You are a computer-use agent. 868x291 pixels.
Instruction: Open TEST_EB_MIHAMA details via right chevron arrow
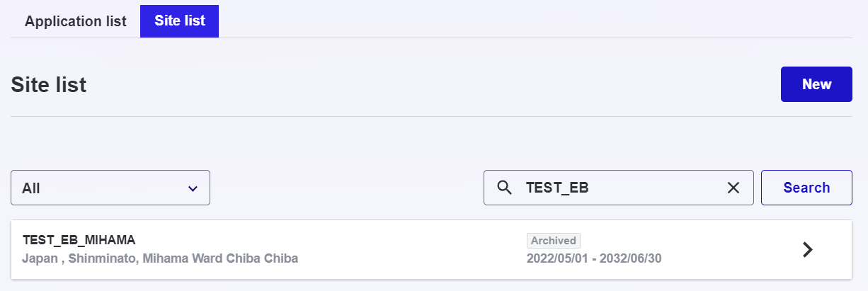807,249
